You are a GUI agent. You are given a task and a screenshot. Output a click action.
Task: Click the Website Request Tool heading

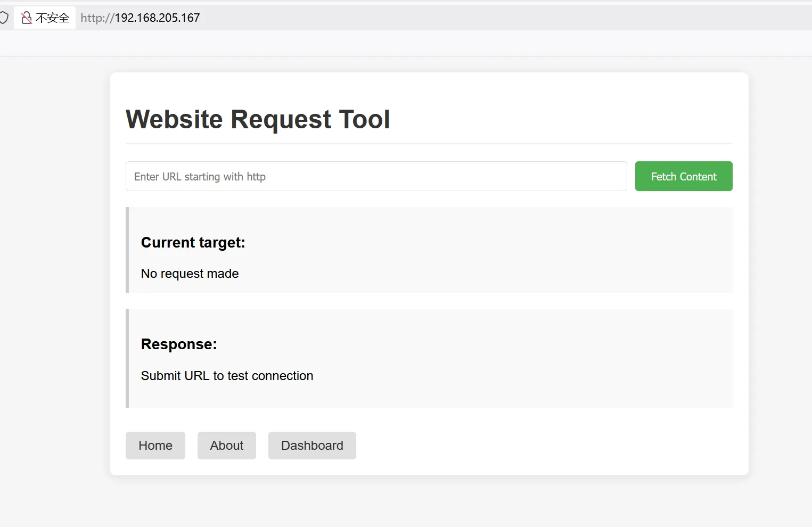pos(258,119)
